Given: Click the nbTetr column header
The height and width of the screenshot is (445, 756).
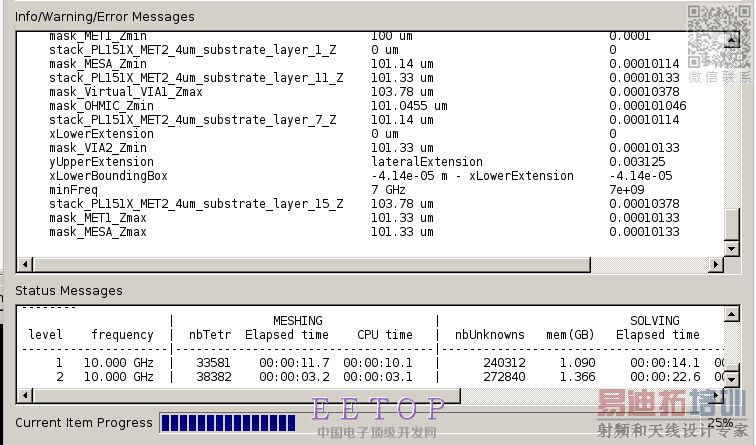Looking at the screenshot, I should (210, 335).
